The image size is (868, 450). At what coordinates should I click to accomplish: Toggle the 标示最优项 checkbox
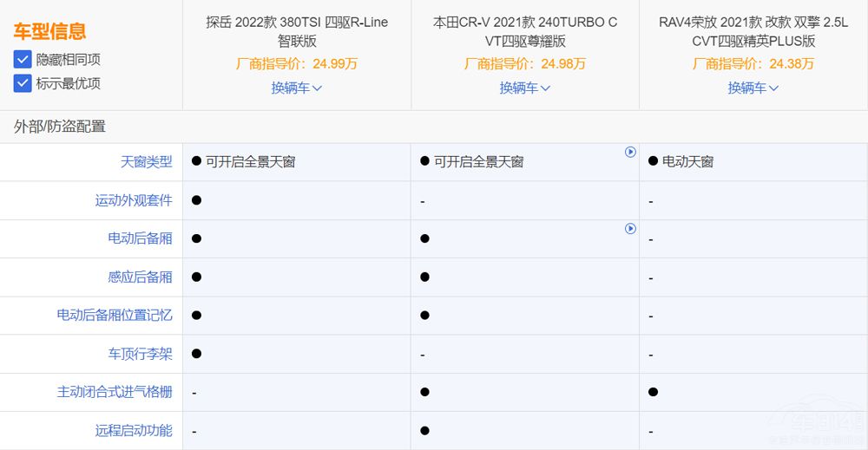coord(23,83)
